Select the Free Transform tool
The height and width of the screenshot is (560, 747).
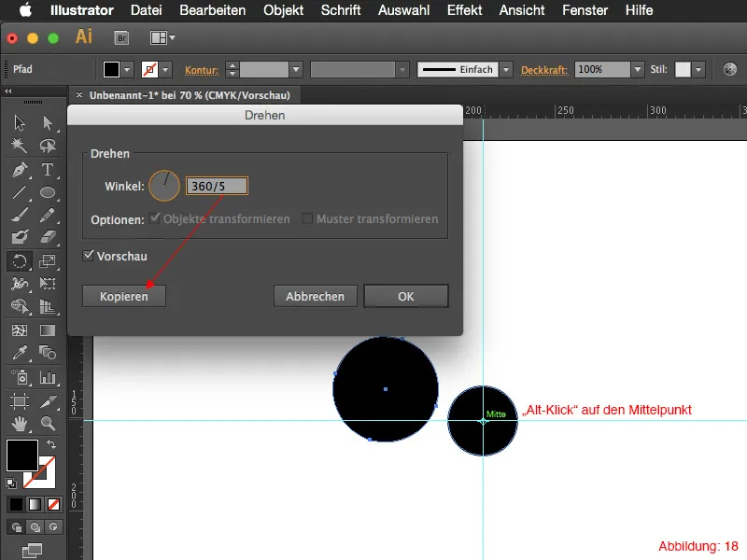pos(48,284)
